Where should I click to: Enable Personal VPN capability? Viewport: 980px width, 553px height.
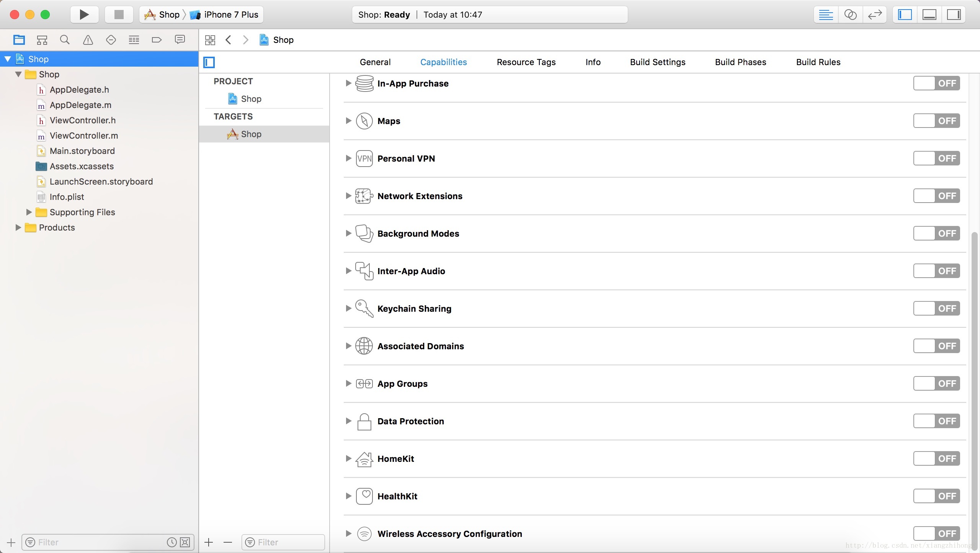click(x=936, y=158)
